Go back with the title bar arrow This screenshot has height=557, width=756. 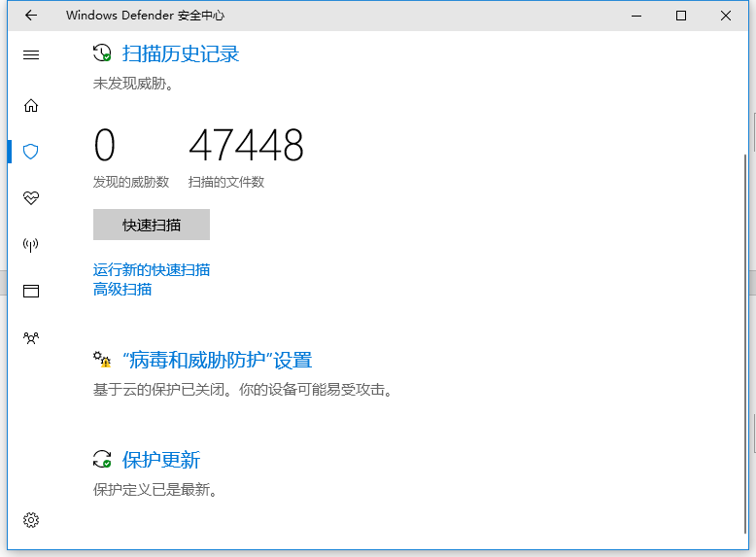(x=31, y=16)
